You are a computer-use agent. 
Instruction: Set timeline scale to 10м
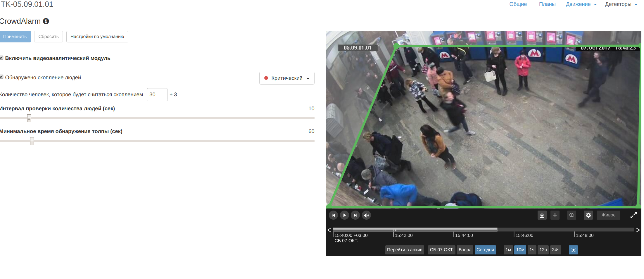(x=520, y=250)
